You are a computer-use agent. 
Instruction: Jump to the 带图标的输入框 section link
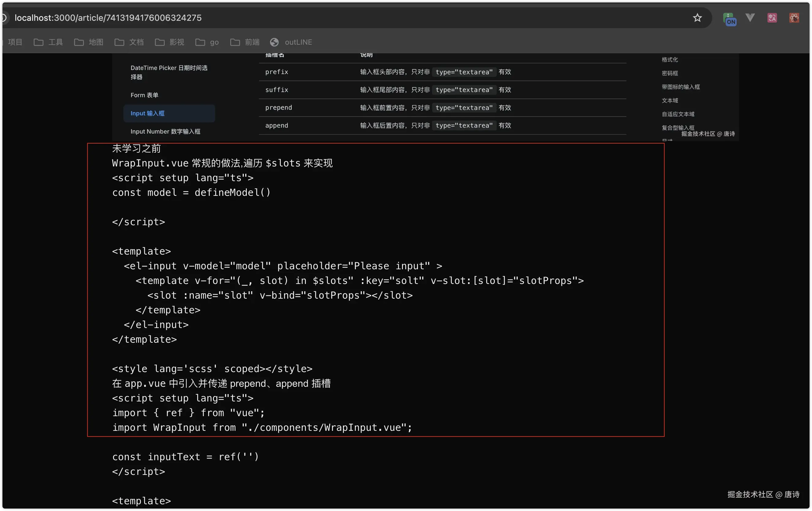click(x=680, y=87)
